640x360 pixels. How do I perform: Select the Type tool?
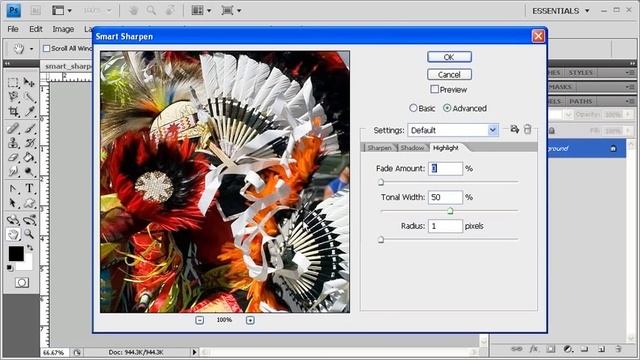(29, 188)
